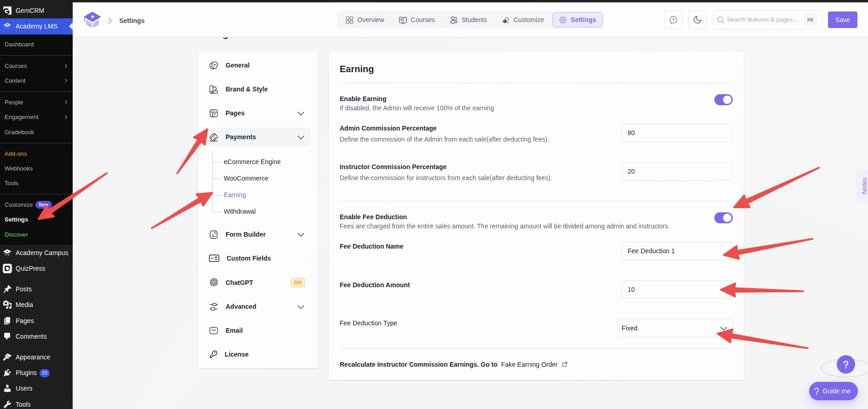Collapse the Payments settings section

click(x=301, y=137)
